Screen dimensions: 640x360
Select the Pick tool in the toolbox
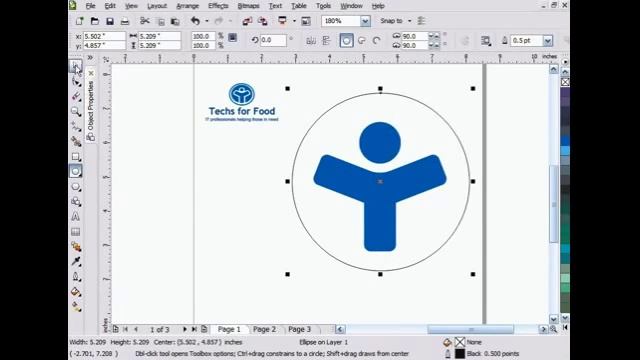tap(76, 66)
